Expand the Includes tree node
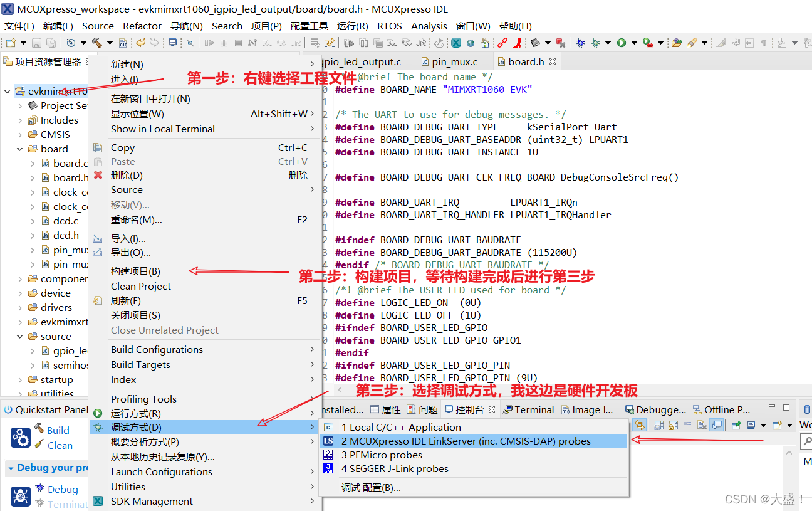Viewport: 812px width, 511px height. point(20,120)
